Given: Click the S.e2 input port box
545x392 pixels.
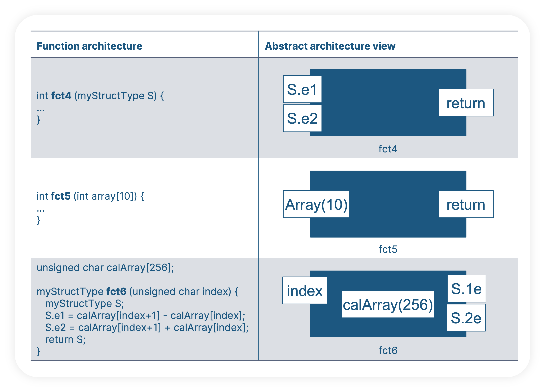Looking at the screenshot, I should pos(302,118).
